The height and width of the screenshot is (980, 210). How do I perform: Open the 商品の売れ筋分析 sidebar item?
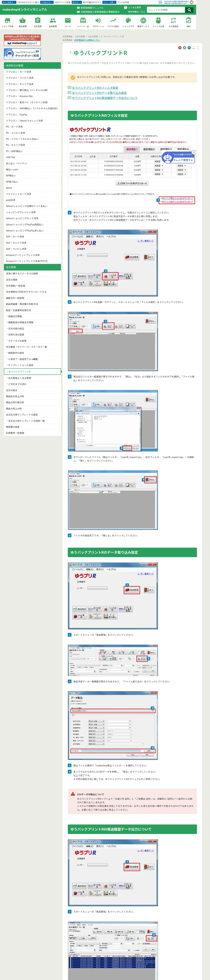[x=32, y=402]
